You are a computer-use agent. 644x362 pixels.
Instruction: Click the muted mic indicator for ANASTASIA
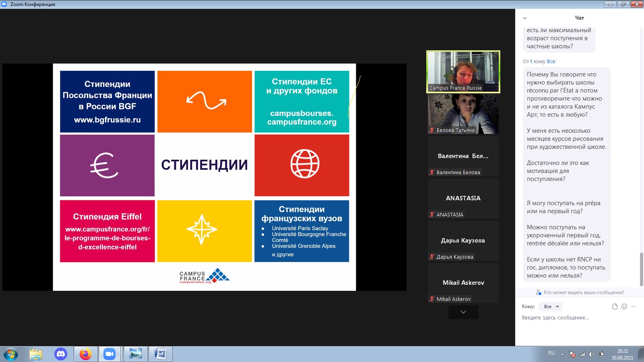432,215
